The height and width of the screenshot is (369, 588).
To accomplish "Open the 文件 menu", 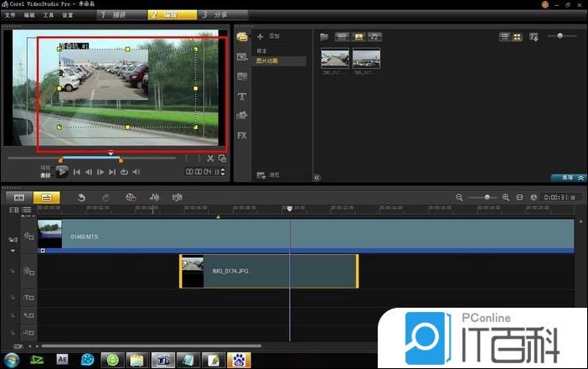I will [10, 15].
